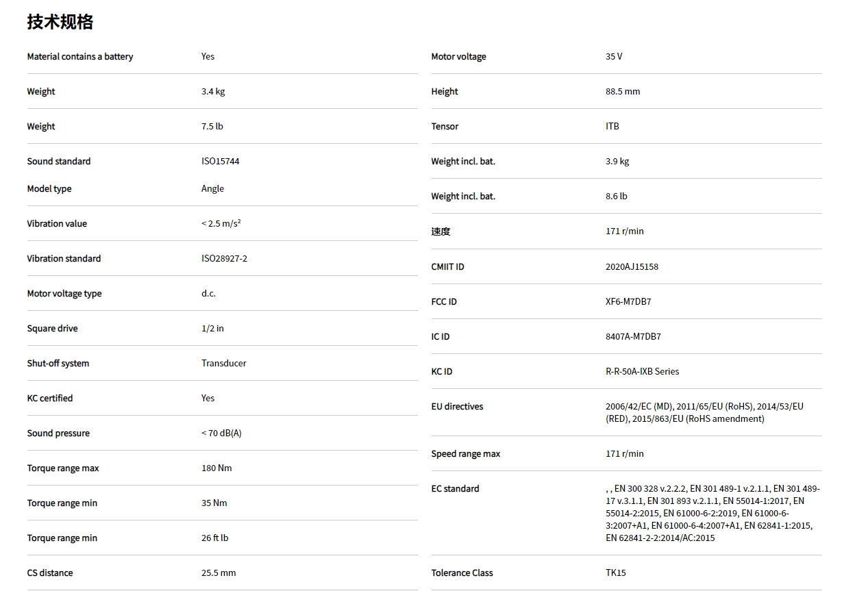Select the Material contains a battery label
Image resolution: width=868 pixels, height=591 pixels.
(80, 57)
